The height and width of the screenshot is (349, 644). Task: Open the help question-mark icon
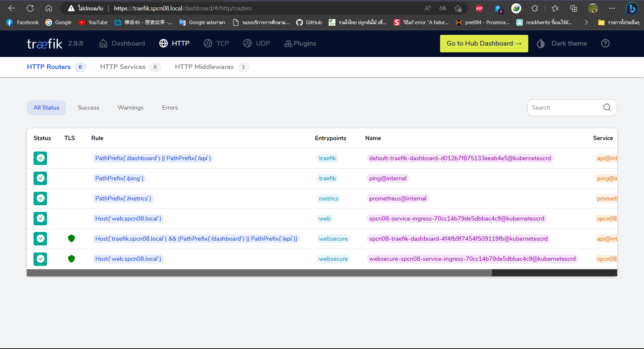point(605,43)
